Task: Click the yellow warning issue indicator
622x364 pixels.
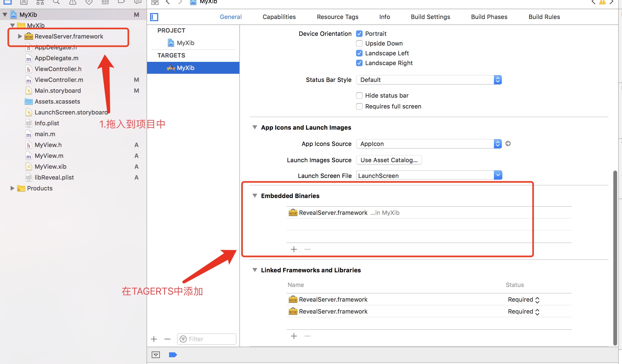Action: pyautogui.click(x=602, y=2)
